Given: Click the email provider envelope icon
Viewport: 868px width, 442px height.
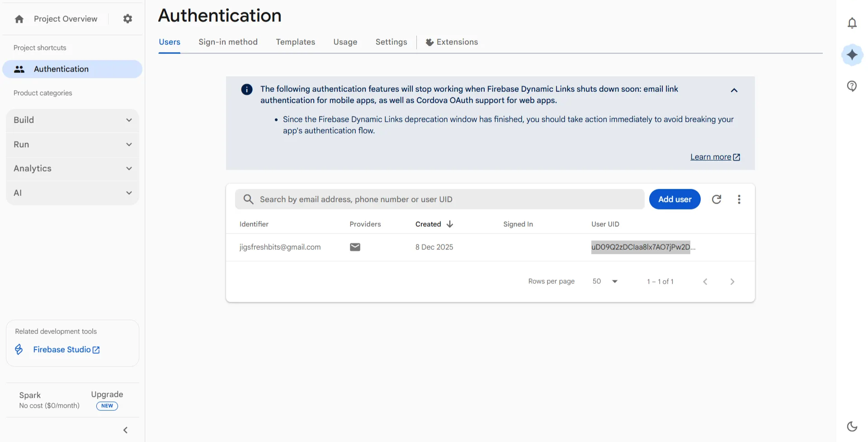Looking at the screenshot, I should point(355,247).
